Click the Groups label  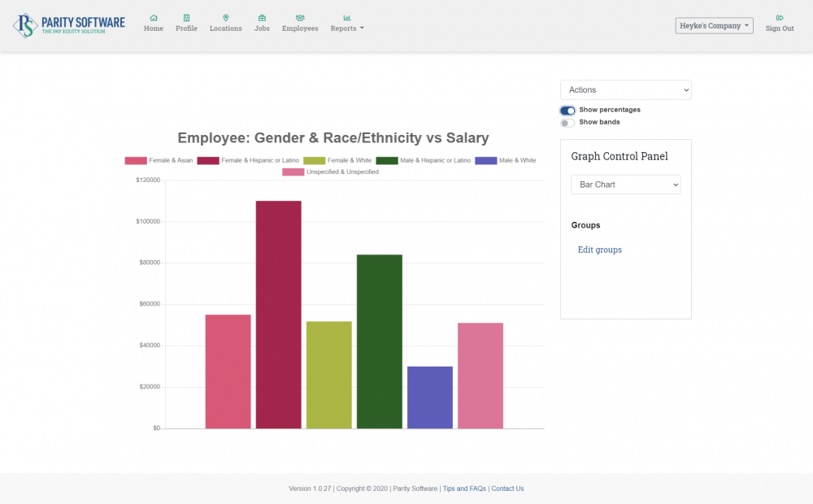585,225
